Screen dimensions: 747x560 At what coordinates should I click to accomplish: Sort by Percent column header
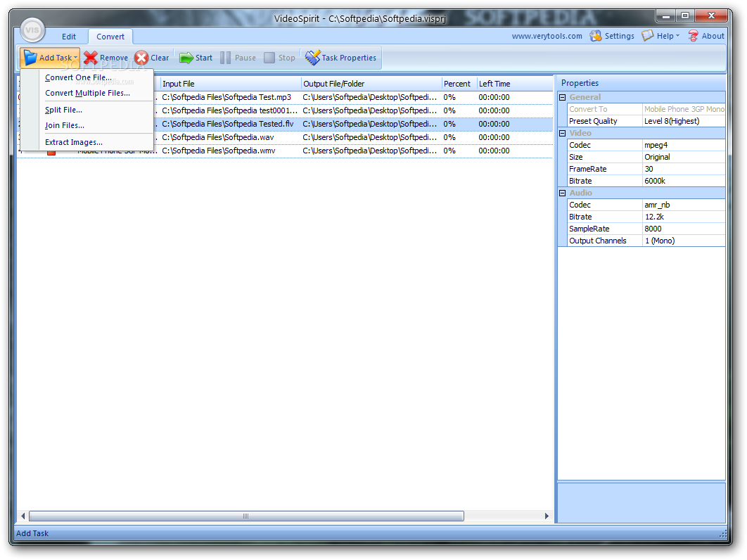(459, 84)
